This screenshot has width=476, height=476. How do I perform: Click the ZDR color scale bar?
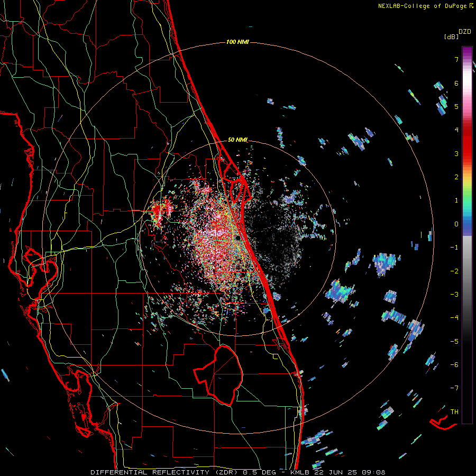(x=467, y=235)
